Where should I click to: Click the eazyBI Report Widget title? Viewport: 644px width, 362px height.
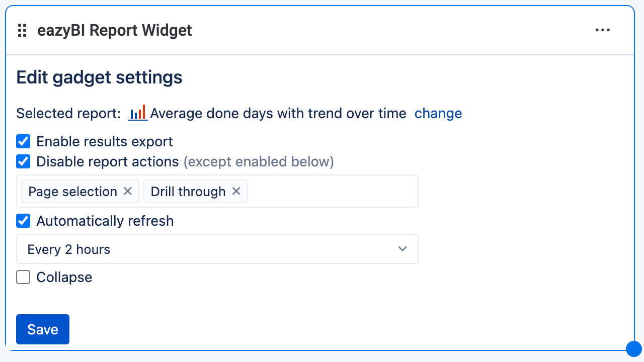[114, 30]
